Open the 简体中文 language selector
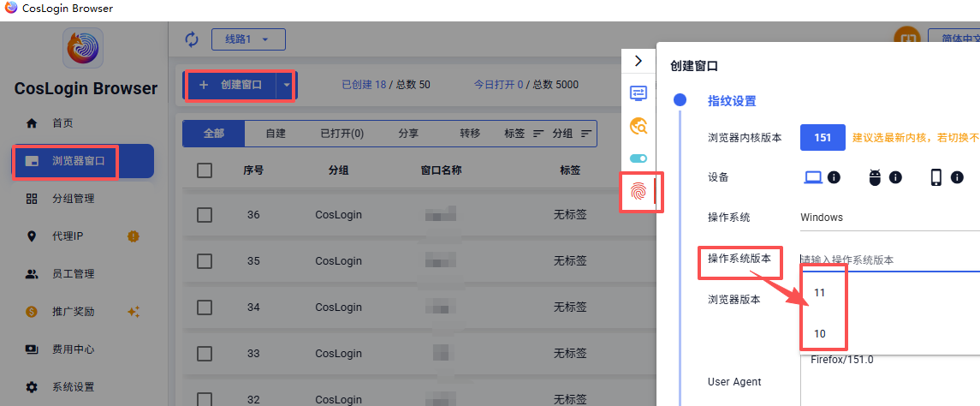The height and width of the screenshot is (406, 980). point(953,39)
